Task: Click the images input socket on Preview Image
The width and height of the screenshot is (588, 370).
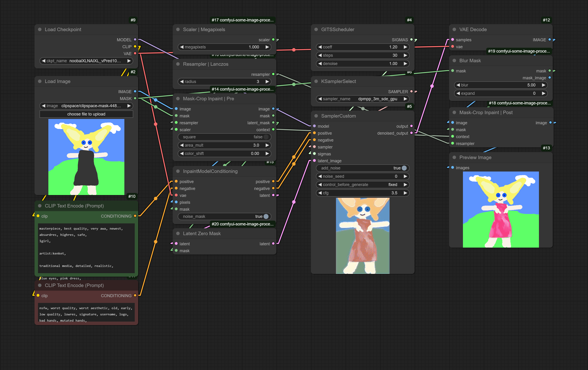Action: click(453, 167)
